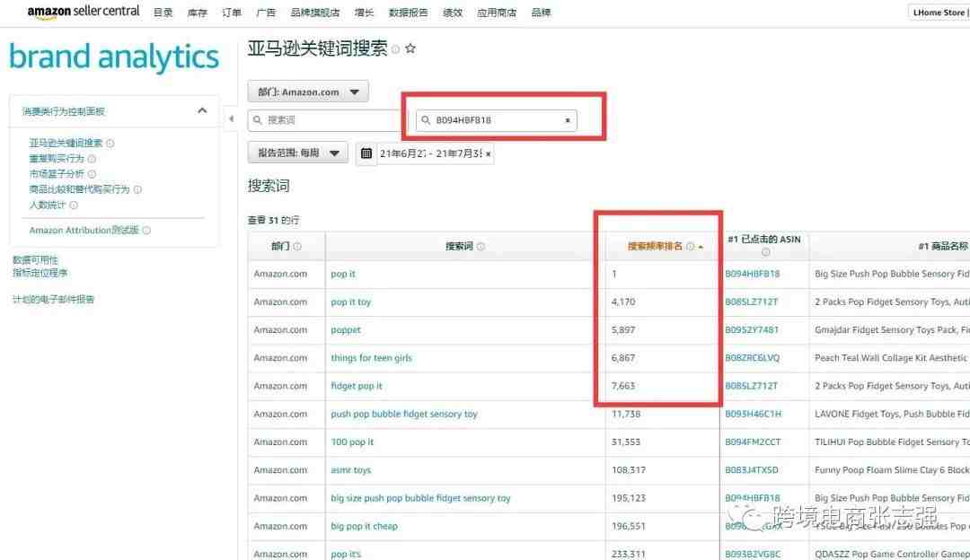Open the 绩效 menu
The height and width of the screenshot is (560, 970).
453,13
